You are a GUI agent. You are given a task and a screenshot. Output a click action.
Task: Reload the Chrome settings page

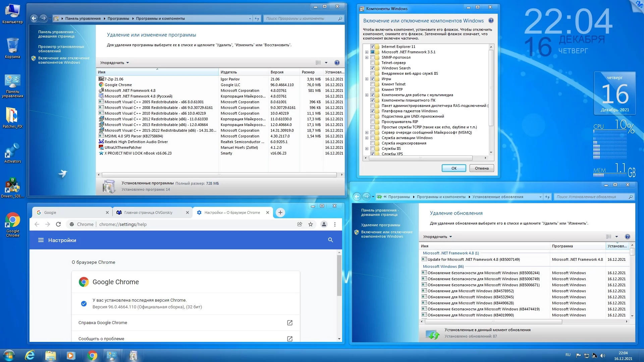(58, 224)
